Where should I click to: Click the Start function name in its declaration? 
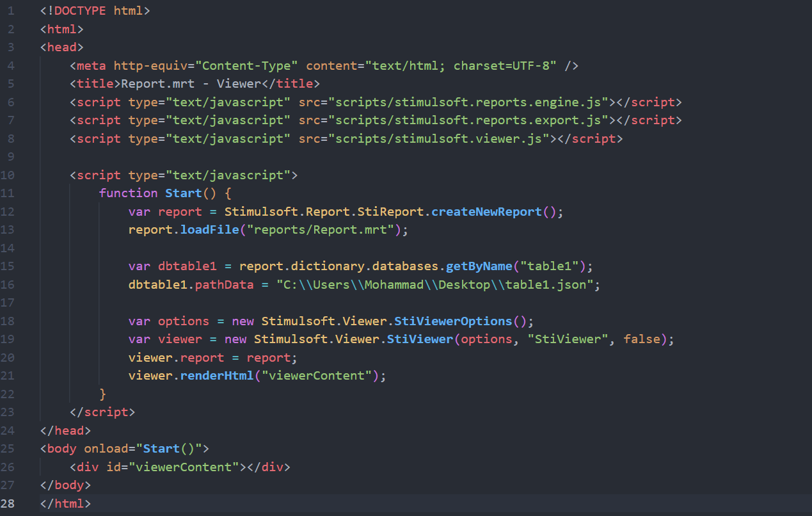184,193
